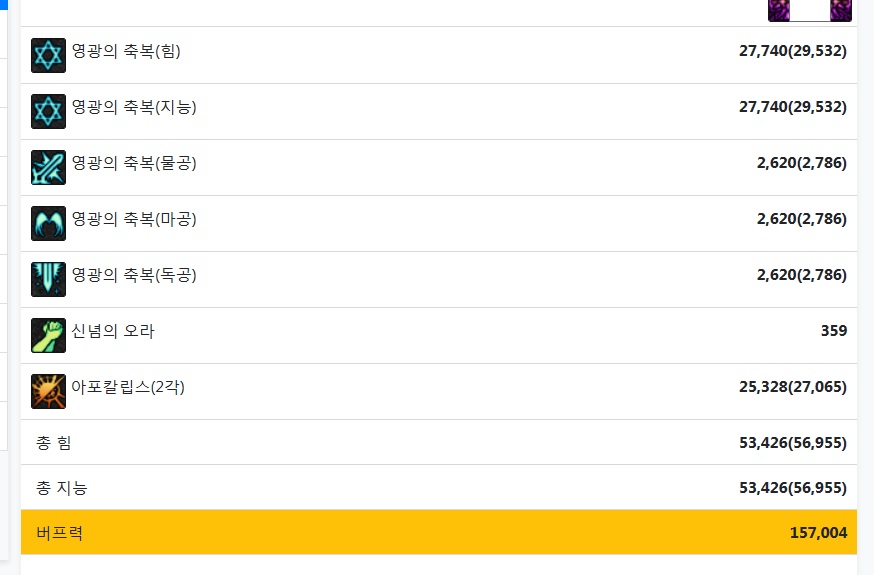Select the 아포칼립스(2각) orange skill icon

(48, 391)
